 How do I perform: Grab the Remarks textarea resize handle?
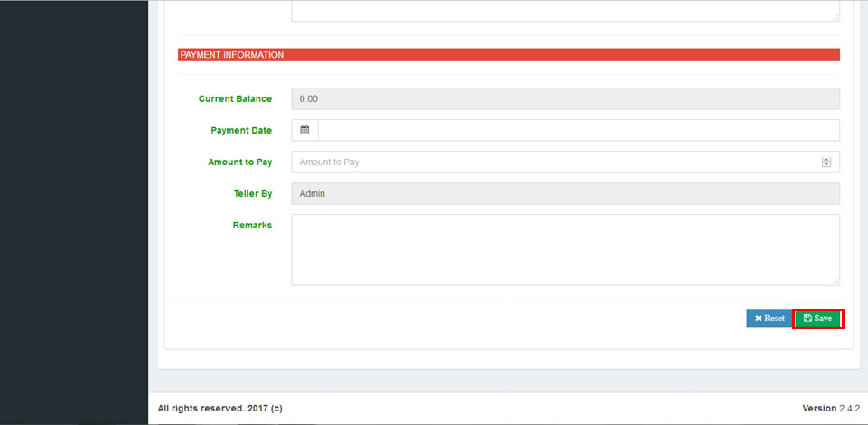pyautogui.click(x=835, y=282)
